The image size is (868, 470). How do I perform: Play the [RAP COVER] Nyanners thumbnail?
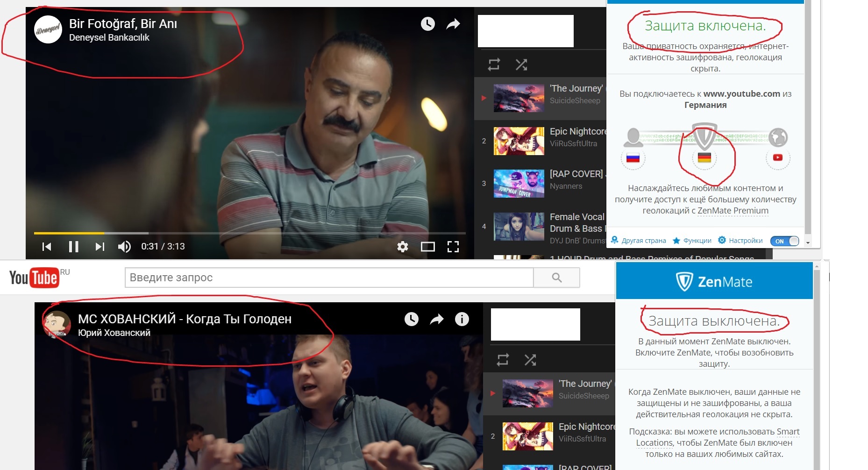[x=519, y=184]
